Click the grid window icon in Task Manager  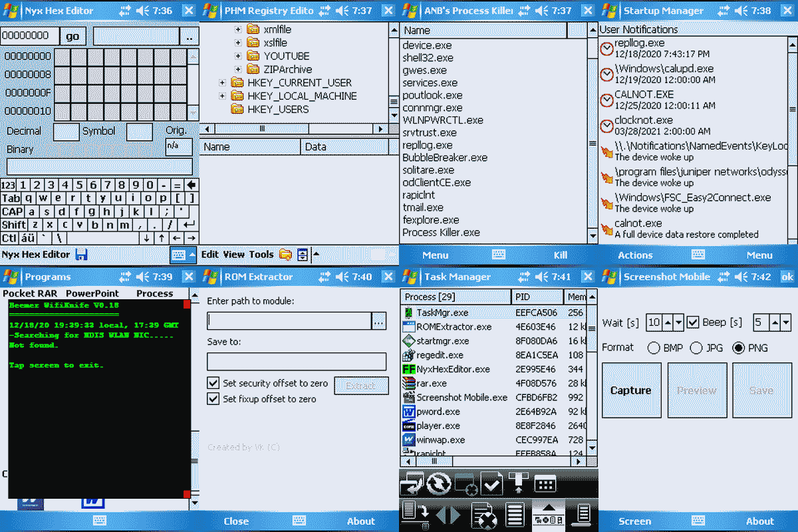(545, 484)
